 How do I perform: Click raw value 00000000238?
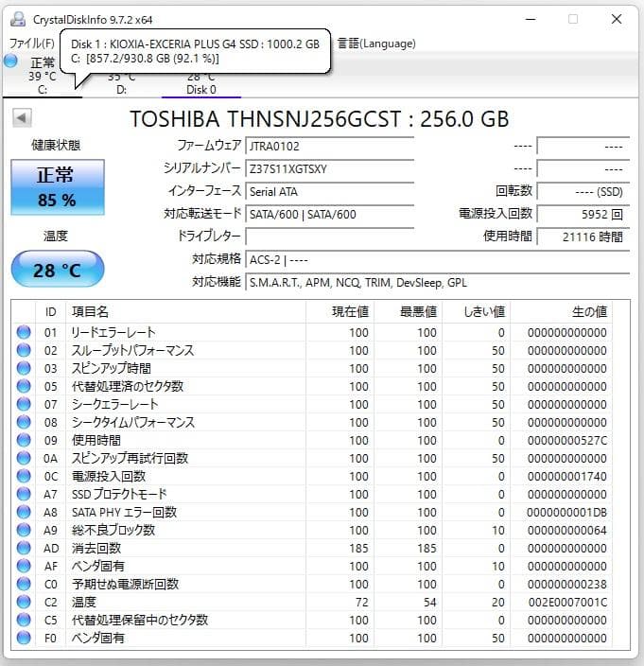click(567, 584)
